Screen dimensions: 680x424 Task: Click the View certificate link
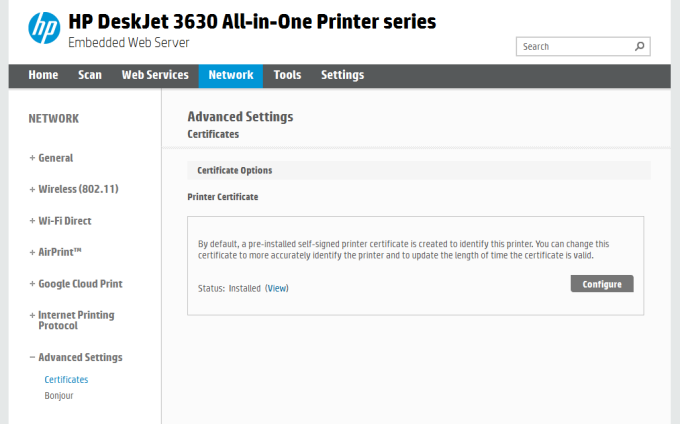tap(277, 288)
